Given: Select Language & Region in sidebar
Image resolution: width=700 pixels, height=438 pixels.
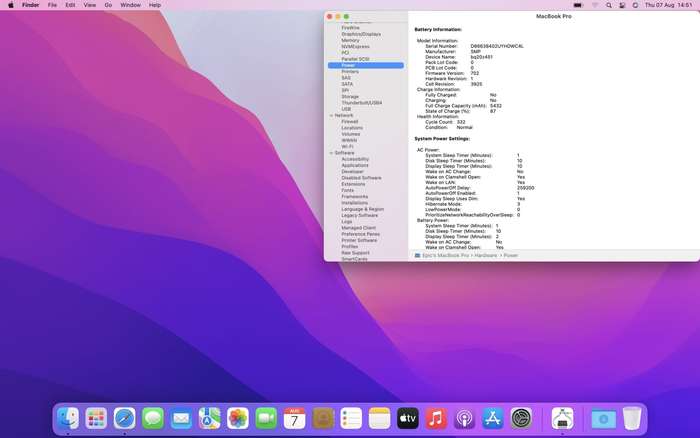Looking at the screenshot, I should coord(362,209).
